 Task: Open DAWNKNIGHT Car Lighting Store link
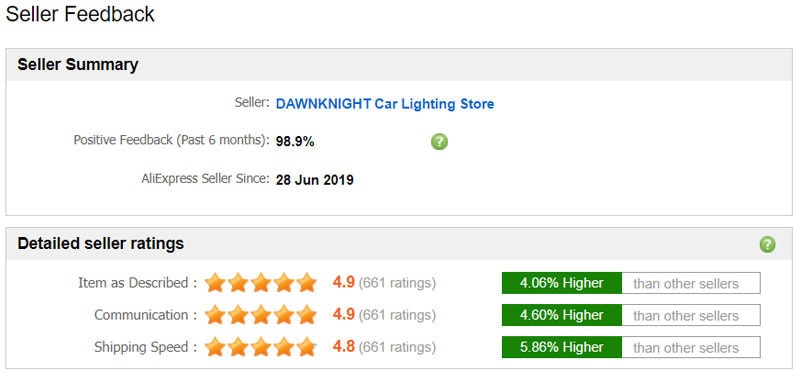385,104
